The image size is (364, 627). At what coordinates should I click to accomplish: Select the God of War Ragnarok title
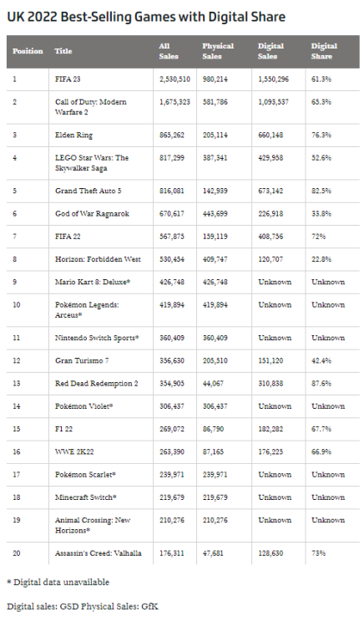click(x=92, y=213)
